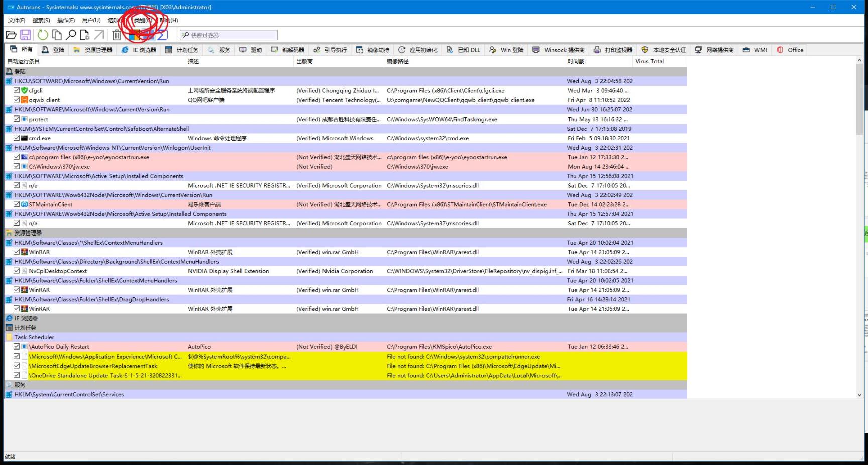
Task: Uncheck the NvCplDesktopContext checkbox
Action: (x=17, y=271)
